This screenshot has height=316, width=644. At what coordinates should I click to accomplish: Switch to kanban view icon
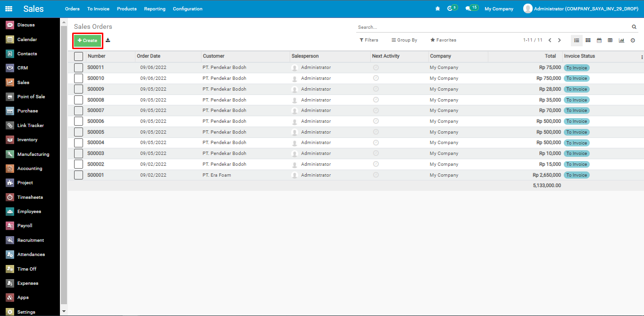pos(588,41)
